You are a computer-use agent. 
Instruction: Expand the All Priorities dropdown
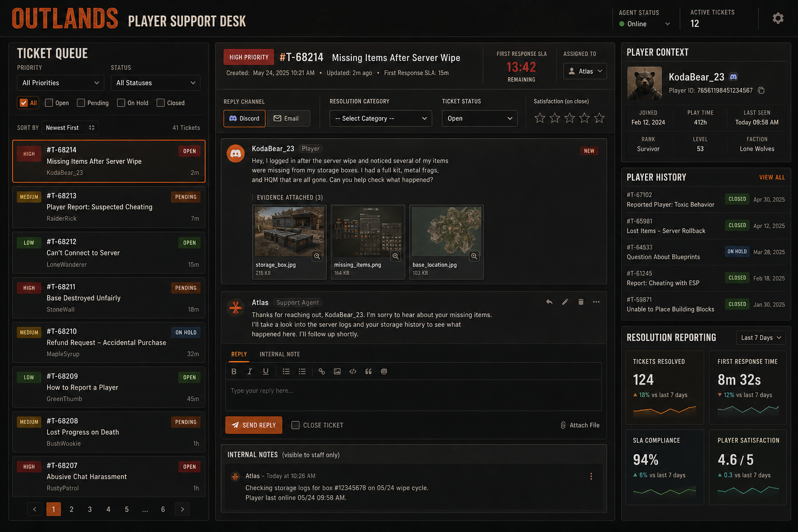(60, 83)
